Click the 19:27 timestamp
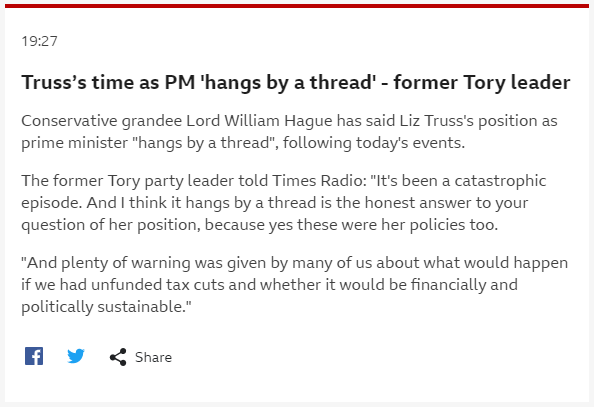Viewport: 594px width, 407px height. coord(39,41)
